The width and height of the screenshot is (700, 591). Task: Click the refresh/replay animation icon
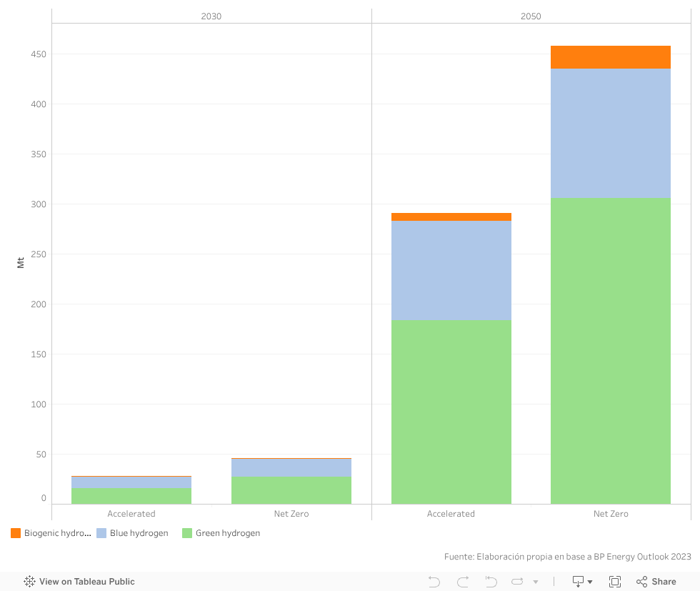click(x=517, y=581)
